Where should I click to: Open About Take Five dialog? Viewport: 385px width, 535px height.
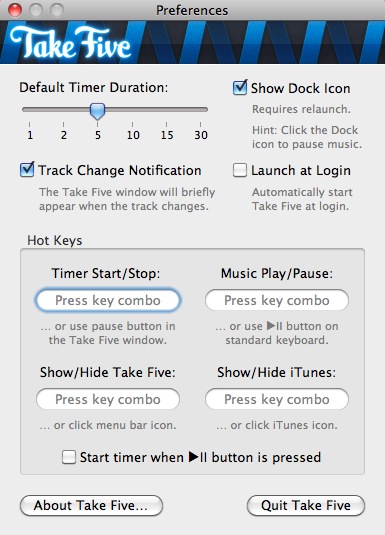tap(91, 505)
